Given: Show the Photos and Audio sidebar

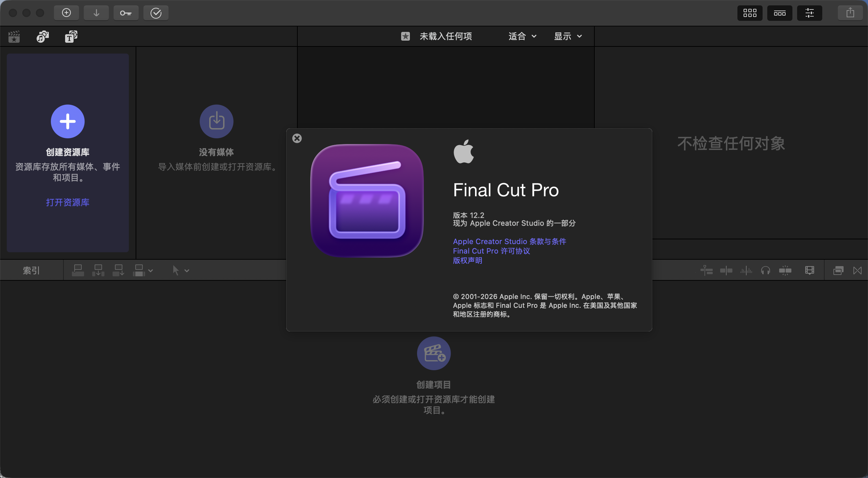Looking at the screenshot, I should point(42,36).
